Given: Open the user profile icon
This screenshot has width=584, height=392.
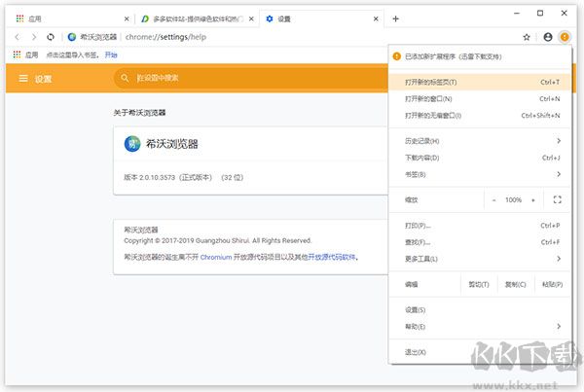Looking at the screenshot, I should coord(547,37).
